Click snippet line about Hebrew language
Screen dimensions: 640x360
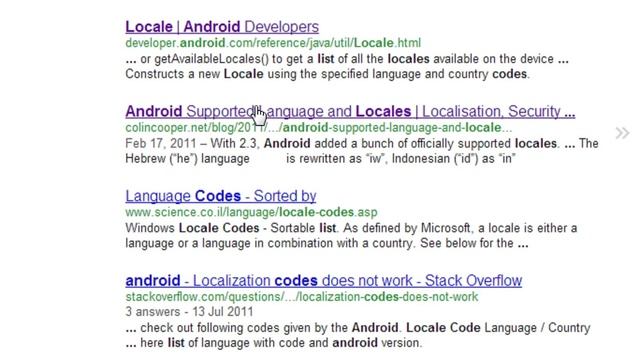[x=320, y=159]
